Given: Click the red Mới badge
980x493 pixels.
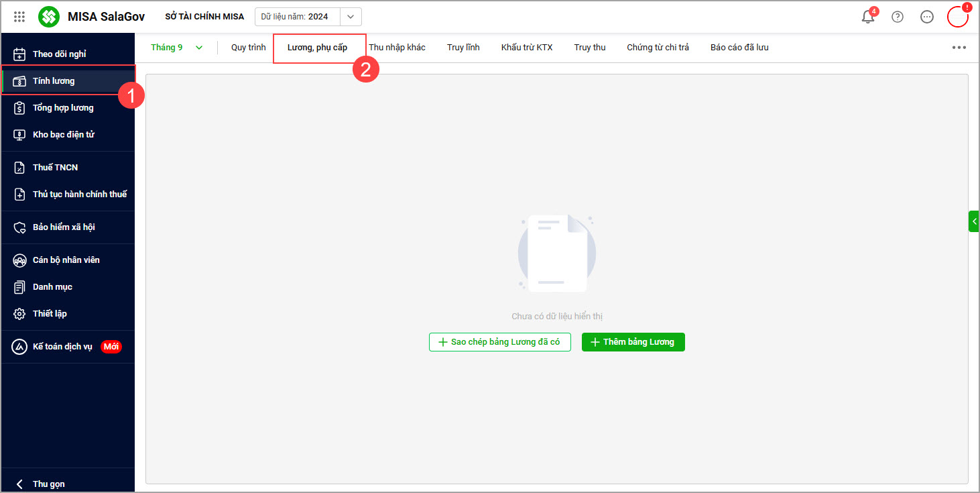Looking at the screenshot, I should pyautogui.click(x=111, y=347).
